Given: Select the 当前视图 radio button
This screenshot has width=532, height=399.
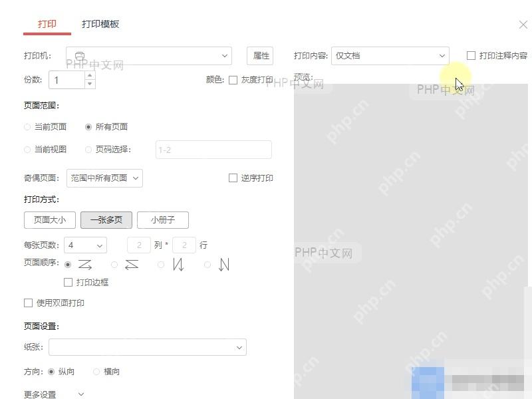Looking at the screenshot, I should tap(27, 150).
